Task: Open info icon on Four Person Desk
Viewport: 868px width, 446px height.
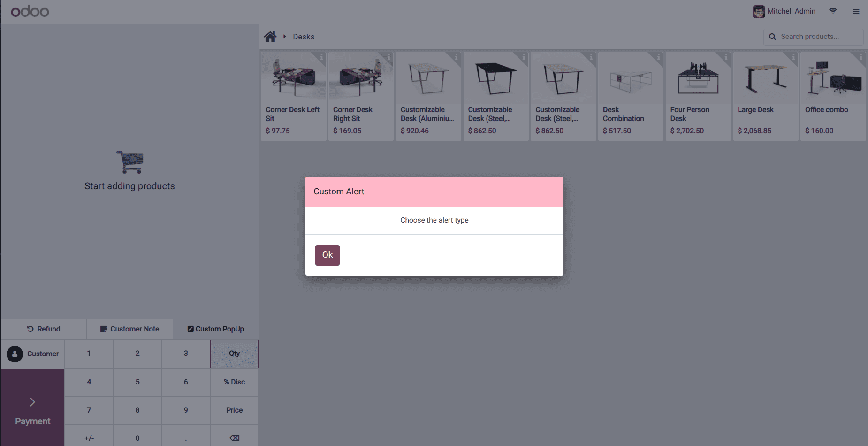Action: click(726, 57)
